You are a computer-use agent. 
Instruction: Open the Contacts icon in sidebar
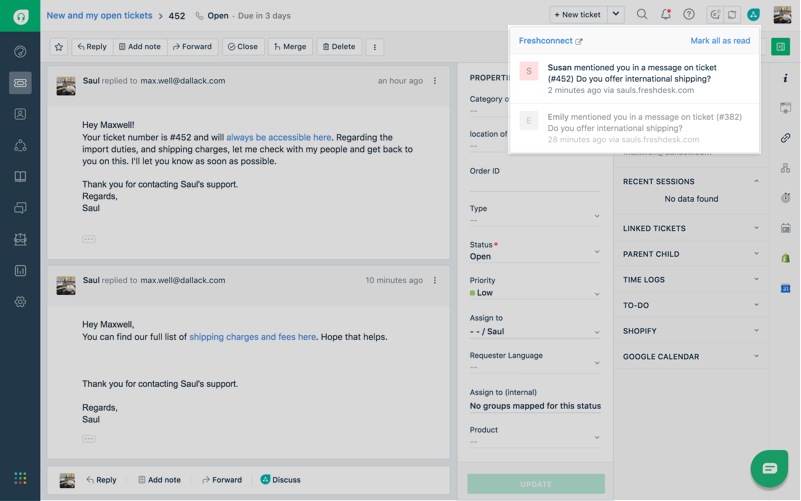(20, 114)
